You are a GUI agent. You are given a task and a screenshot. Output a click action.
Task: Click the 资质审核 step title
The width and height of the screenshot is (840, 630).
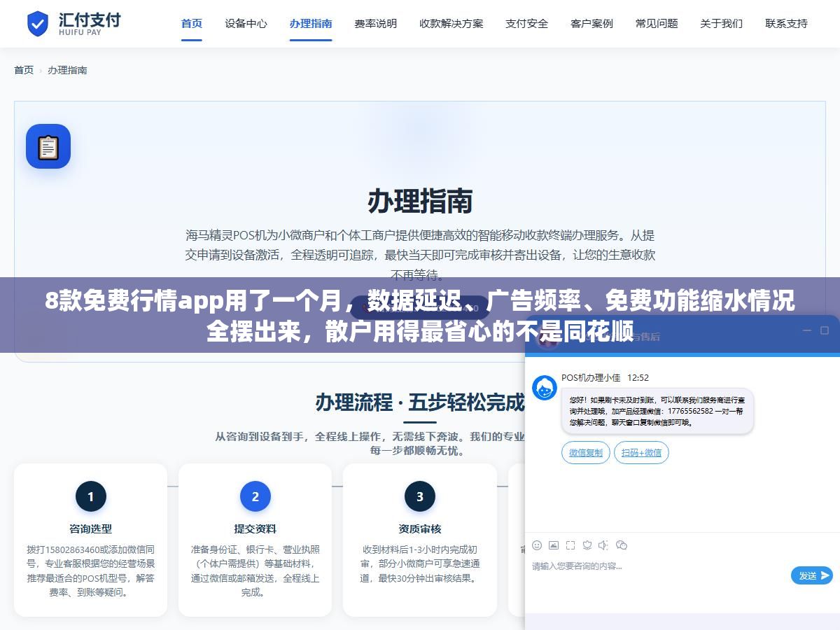419,529
